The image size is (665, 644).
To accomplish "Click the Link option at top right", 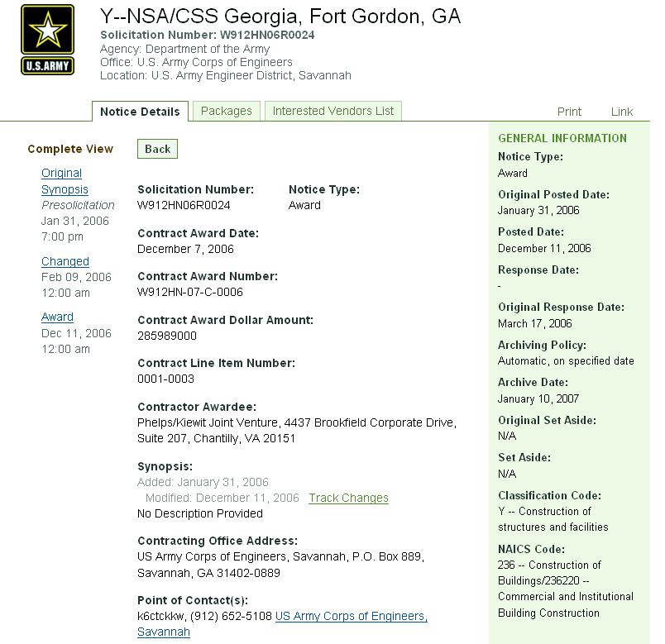I will (621, 112).
